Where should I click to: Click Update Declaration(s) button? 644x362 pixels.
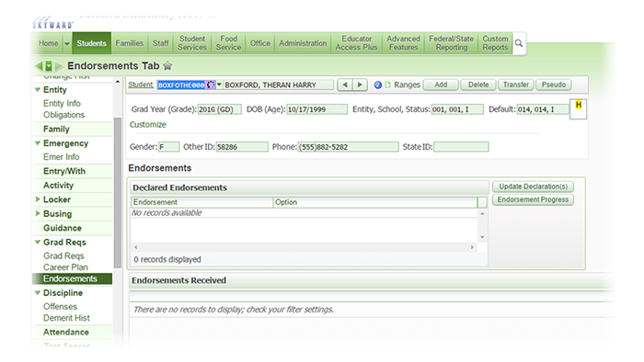coord(533,187)
